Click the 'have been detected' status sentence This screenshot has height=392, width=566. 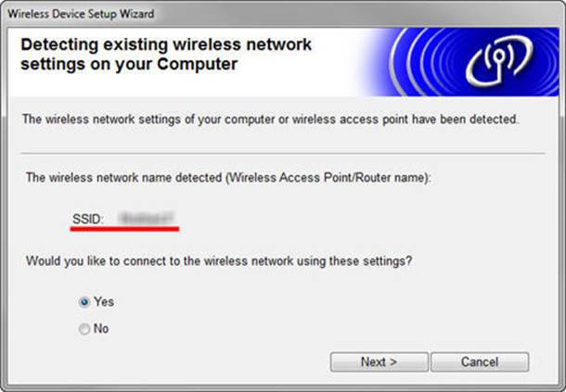coord(269,120)
